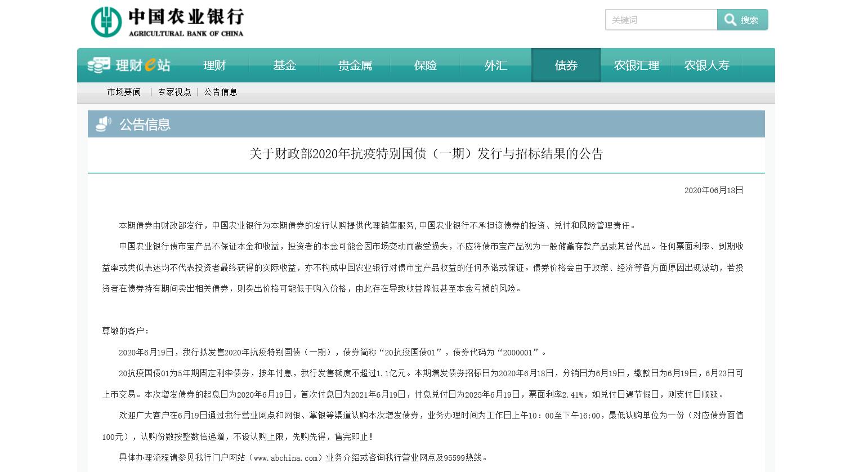Open the 基金 navigation tab

click(x=285, y=65)
